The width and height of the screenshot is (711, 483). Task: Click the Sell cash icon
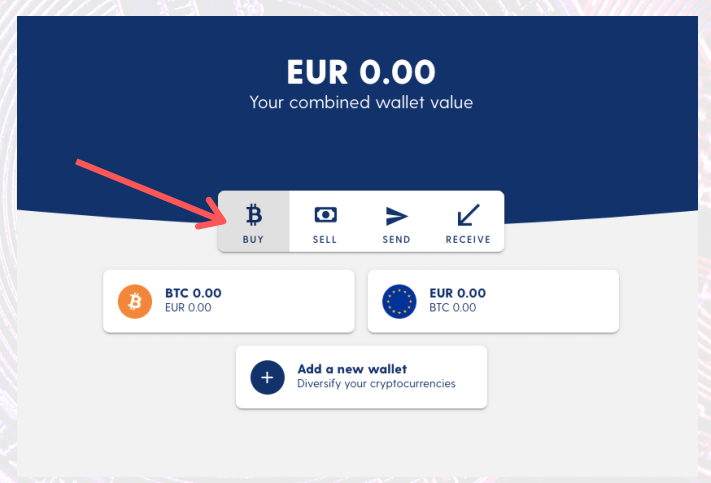click(326, 215)
